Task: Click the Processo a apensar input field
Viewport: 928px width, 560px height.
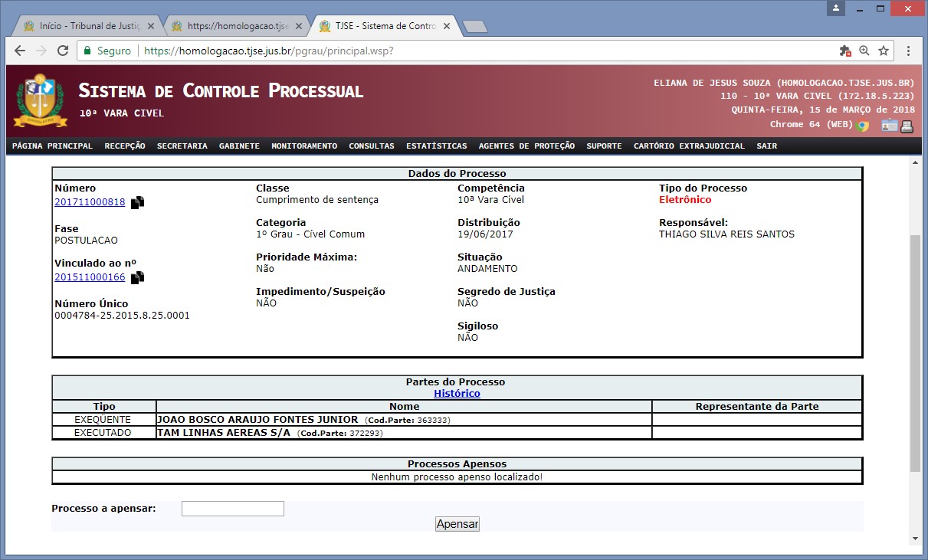Action: 232,509
